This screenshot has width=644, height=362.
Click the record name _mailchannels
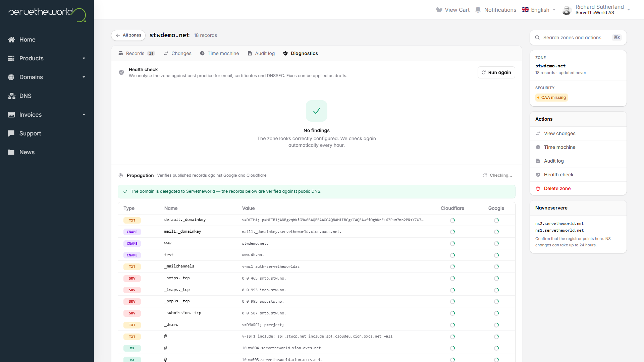click(179, 266)
